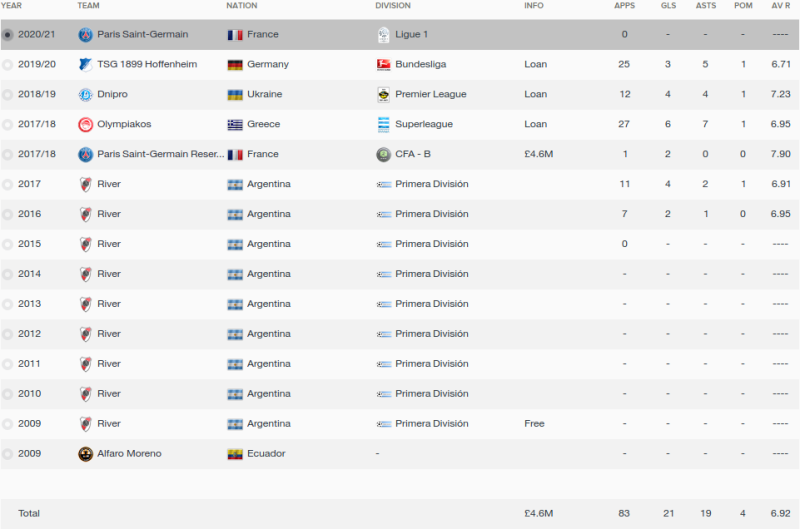Screen dimensions: 800x529
Task: Click the total average rating 6.92
Action: point(781,514)
